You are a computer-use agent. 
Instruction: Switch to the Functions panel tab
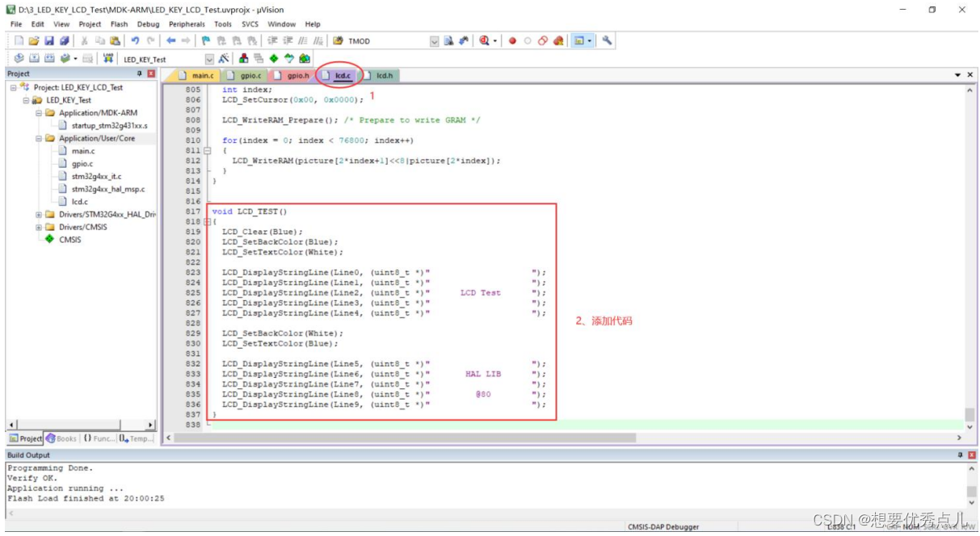[x=99, y=438]
